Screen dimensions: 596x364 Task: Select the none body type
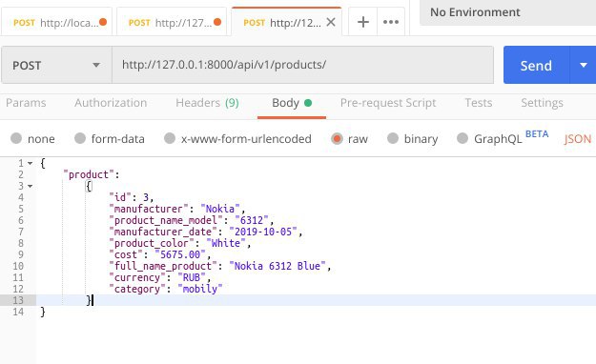pos(16,138)
